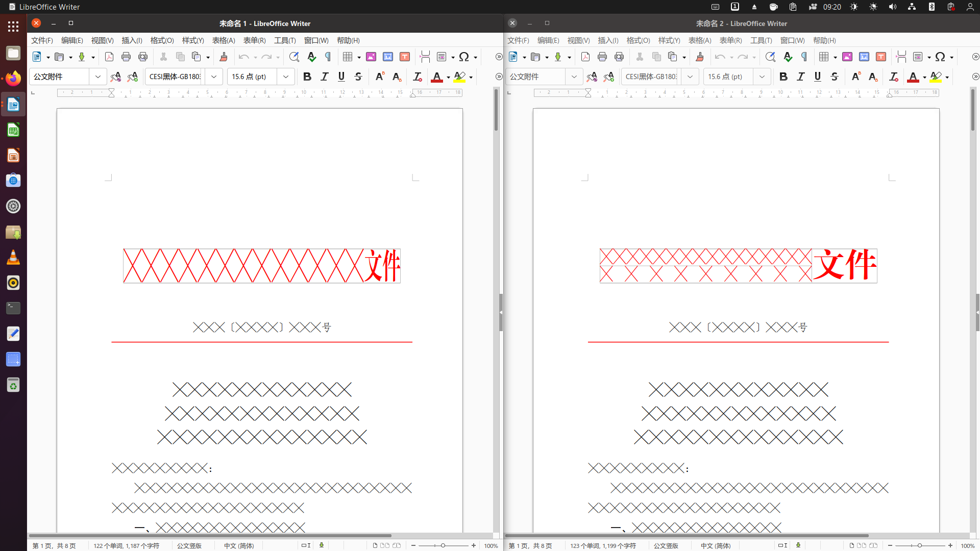This screenshot has height=551, width=980.
Task: Expand paragraph style dropdown in right window
Action: click(574, 77)
